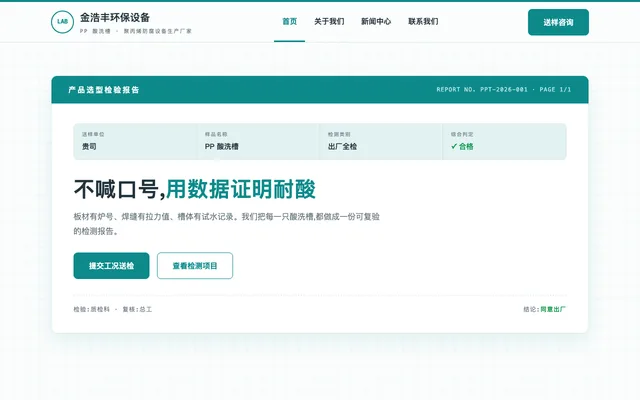Click the tagline under the company name
The width and height of the screenshot is (640, 400).
(136, 31)
